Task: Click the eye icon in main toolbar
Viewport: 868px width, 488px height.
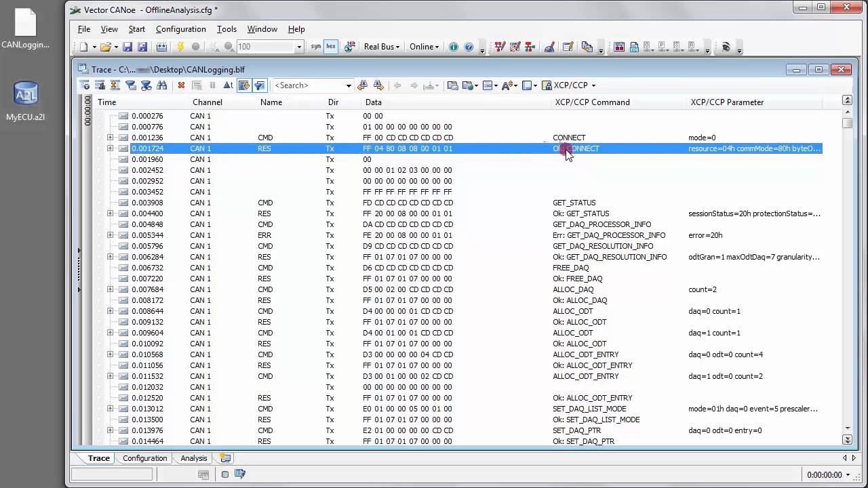Action: click(x=726, y=47)
